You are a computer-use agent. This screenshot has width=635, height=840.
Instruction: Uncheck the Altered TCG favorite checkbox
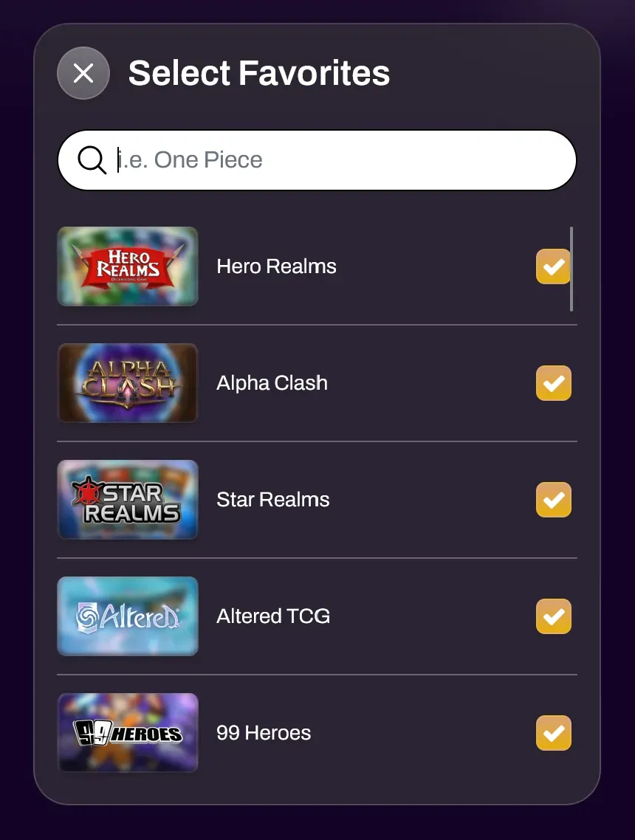[x=553, y=616]
